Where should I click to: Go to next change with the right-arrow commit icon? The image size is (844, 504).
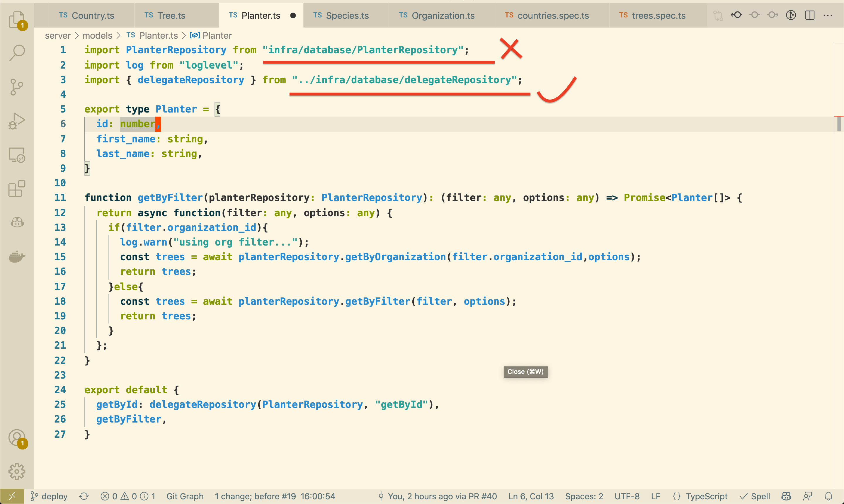(773, 15)
